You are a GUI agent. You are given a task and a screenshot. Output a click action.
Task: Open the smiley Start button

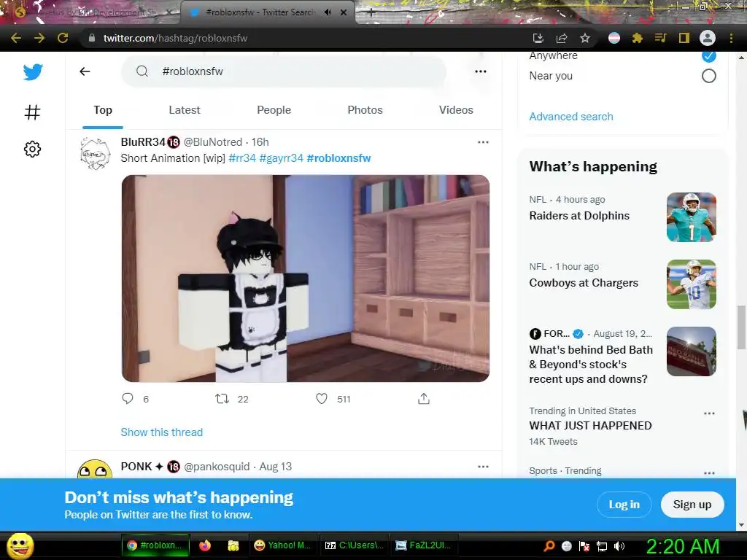[x=20, y=545]
